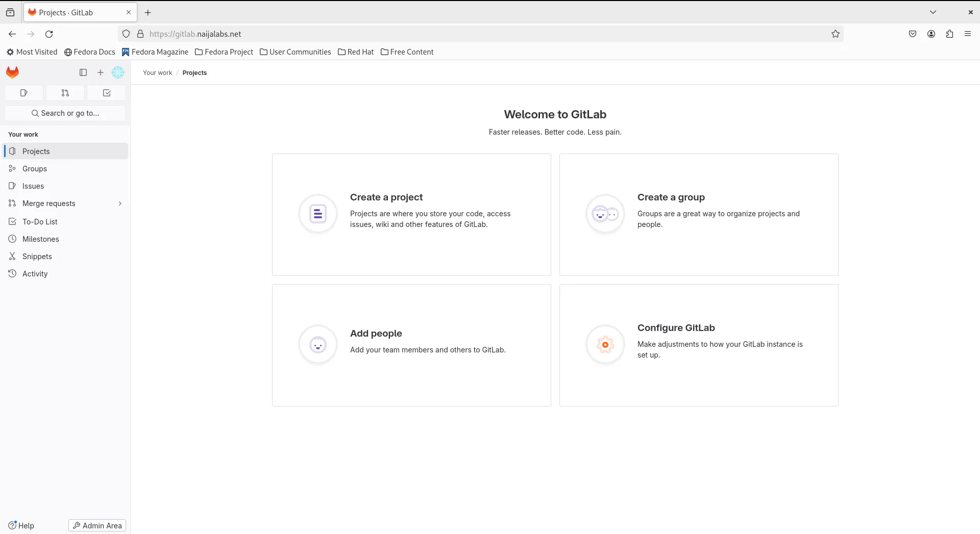Click the tracking protection shield icon

tap(126, 34)
